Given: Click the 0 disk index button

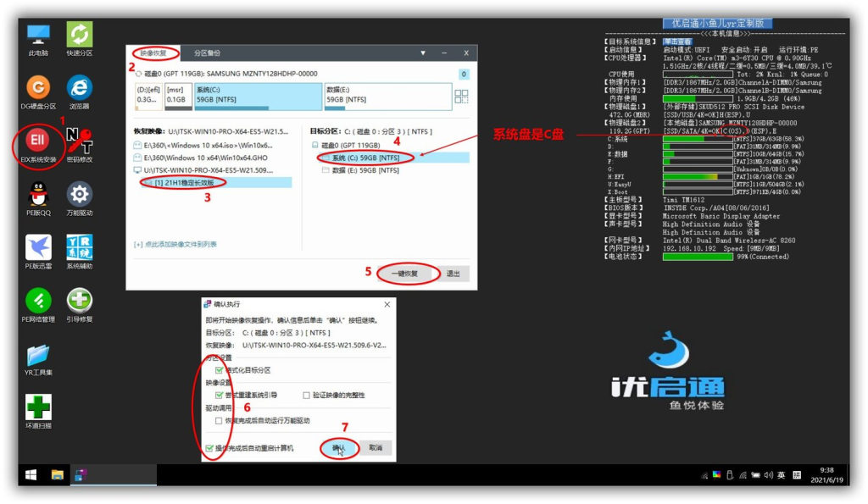Looking at the screenshot, I should (x=464, y=74).
